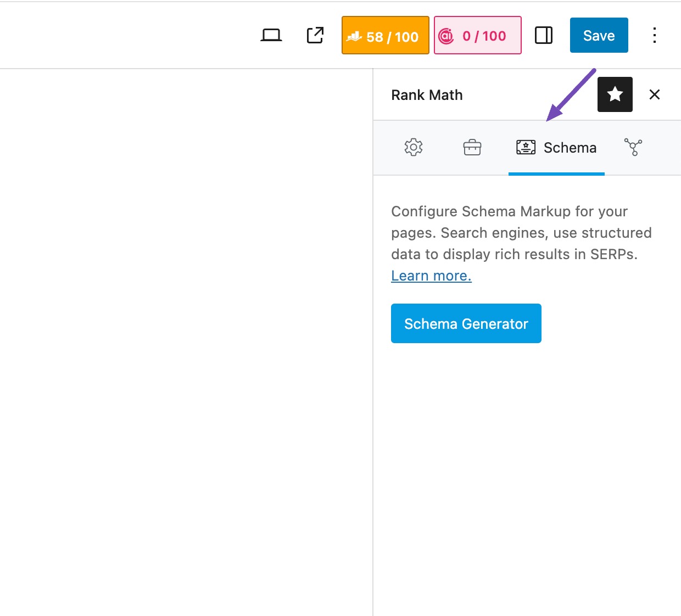Toggle the Settings sidebar panel icon
This screenshot has width=681, height=616.
coord(544,36)
